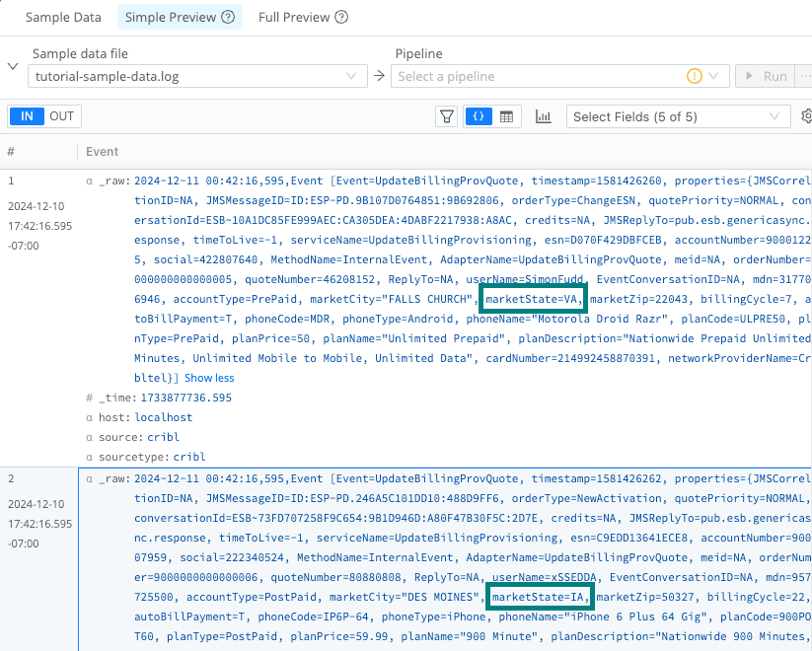This screenshot has height=651, width=812.
Task: Expand the Select Fields dropdown
Action: [x=677, y=116]
